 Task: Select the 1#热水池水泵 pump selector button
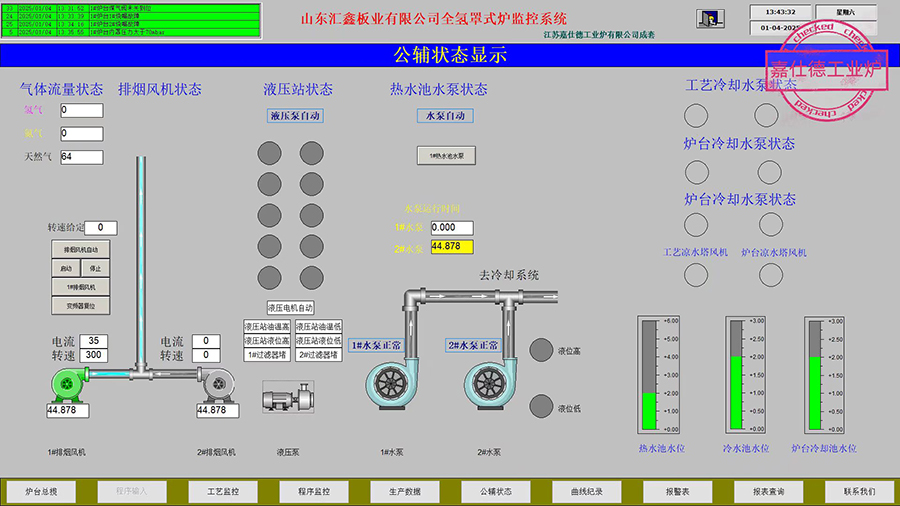tap(446, 156)
